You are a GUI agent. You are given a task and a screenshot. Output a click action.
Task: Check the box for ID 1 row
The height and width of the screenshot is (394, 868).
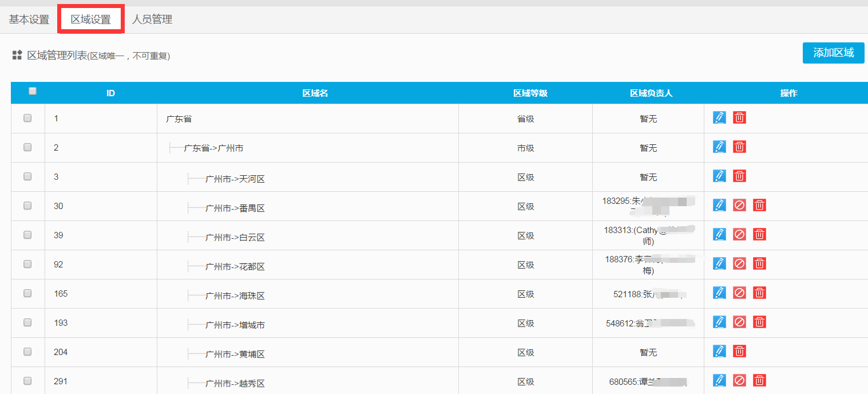[x=27, y=118]
